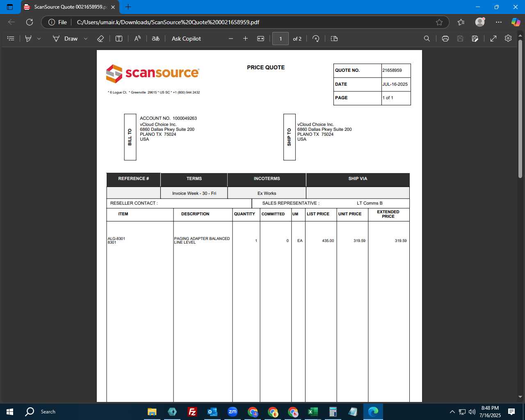525x420 pixels.
Task: Click the page number input field
Action: click(x=281, y=39)
